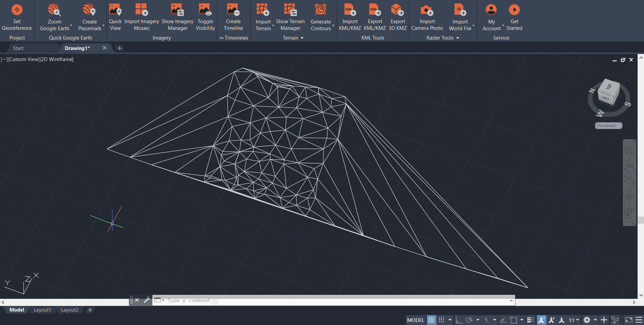Expand the Import Terrain dropdown arrow

(x=273, y=26)
